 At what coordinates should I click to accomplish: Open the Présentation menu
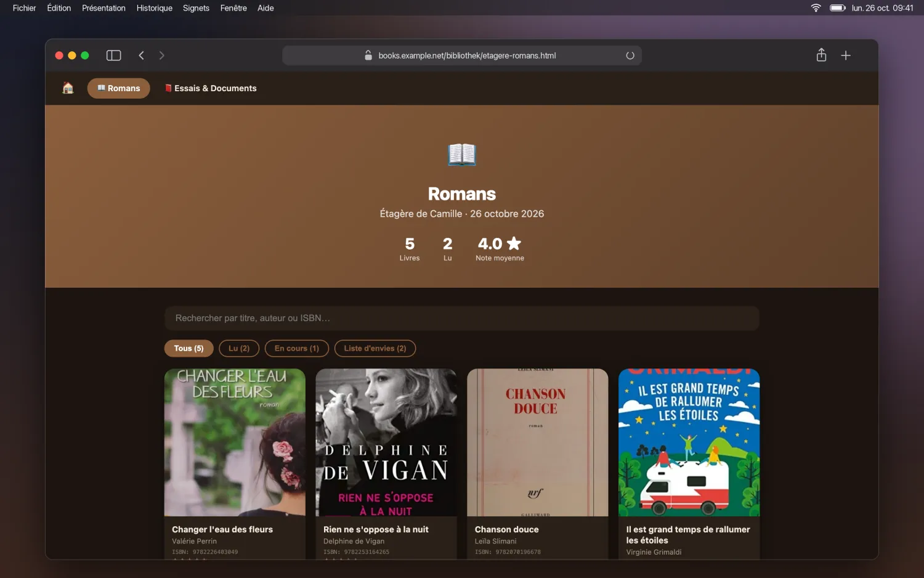(x=103, y=8)
